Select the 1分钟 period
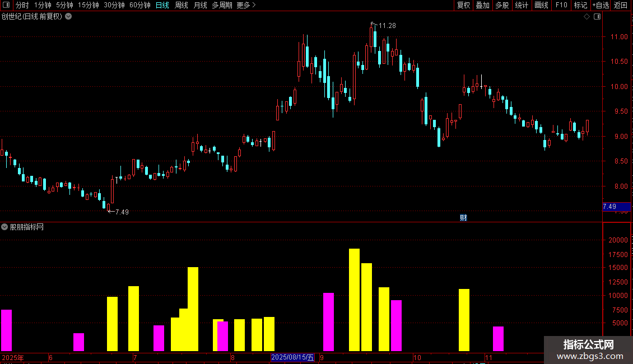The height and width of the screenshot is (364, 633). [43, 5]
